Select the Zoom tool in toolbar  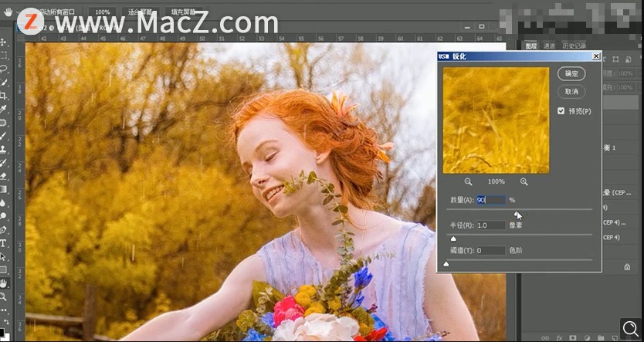tap(3, 296)
